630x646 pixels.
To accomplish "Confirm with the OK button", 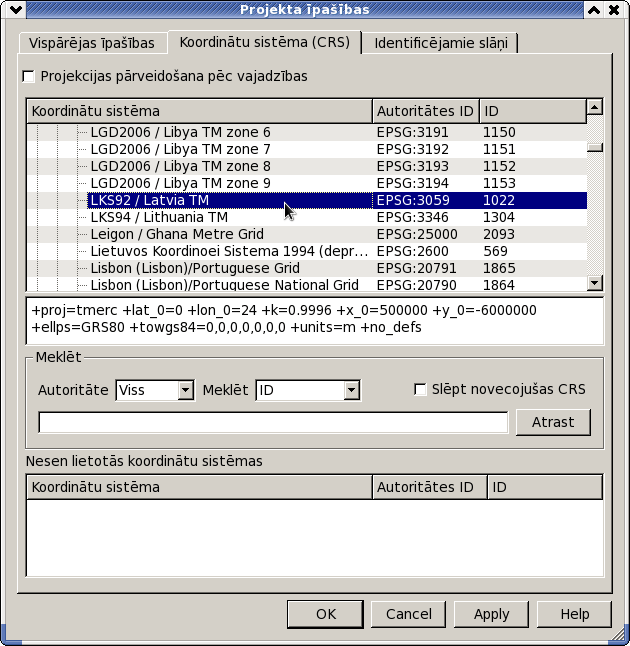I will tap(326, 614).
